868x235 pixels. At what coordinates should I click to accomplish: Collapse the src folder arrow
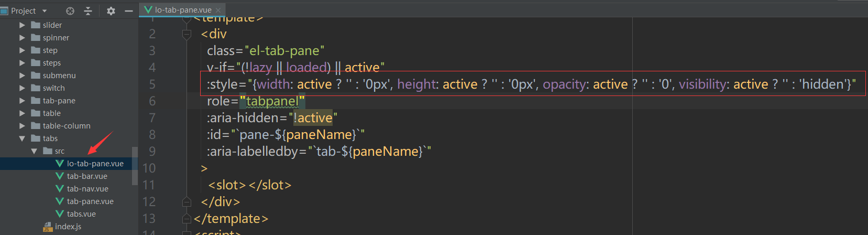pos(34,151)
